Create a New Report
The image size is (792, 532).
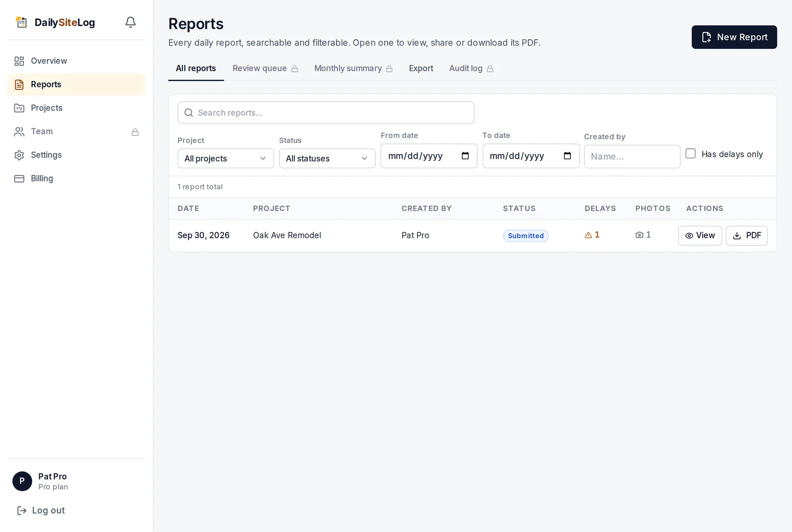[x=734, y=37]
